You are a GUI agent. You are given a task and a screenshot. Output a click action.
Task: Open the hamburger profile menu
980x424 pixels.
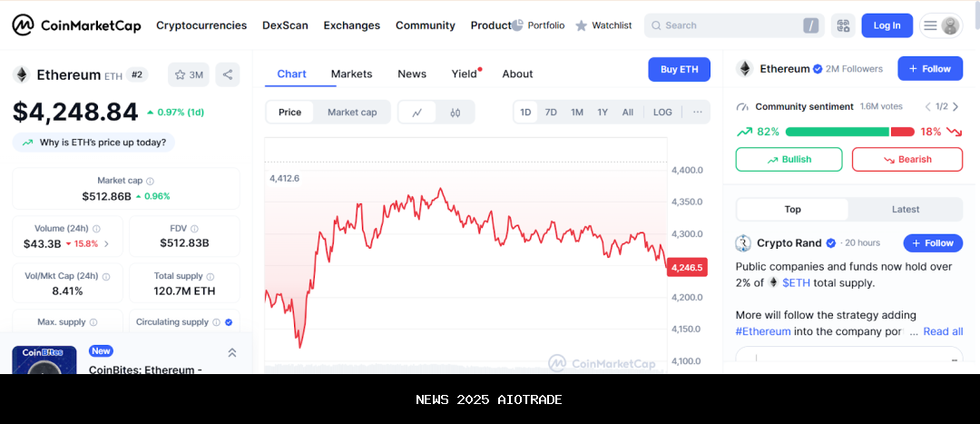940,25
